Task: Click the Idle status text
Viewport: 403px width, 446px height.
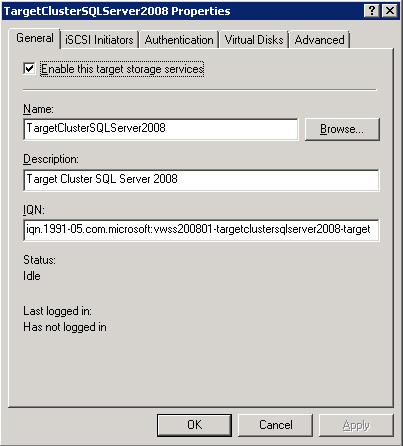Action: click(x=32, y=276)
